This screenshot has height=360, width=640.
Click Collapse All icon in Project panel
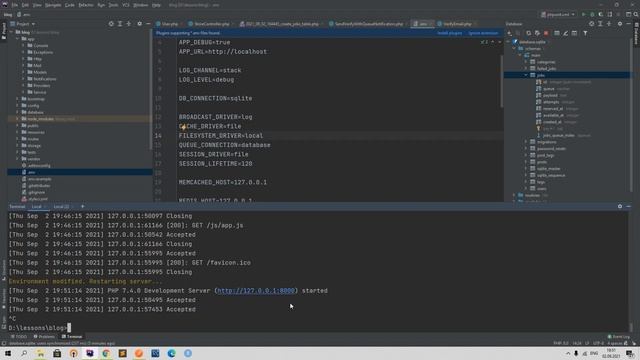click(129, 24)
